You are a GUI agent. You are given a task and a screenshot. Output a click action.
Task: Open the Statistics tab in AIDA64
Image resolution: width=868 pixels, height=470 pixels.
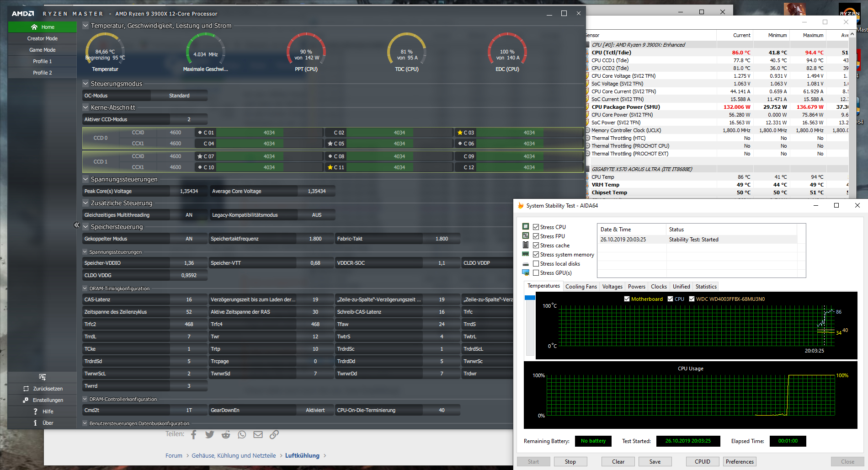pos(706,287)
